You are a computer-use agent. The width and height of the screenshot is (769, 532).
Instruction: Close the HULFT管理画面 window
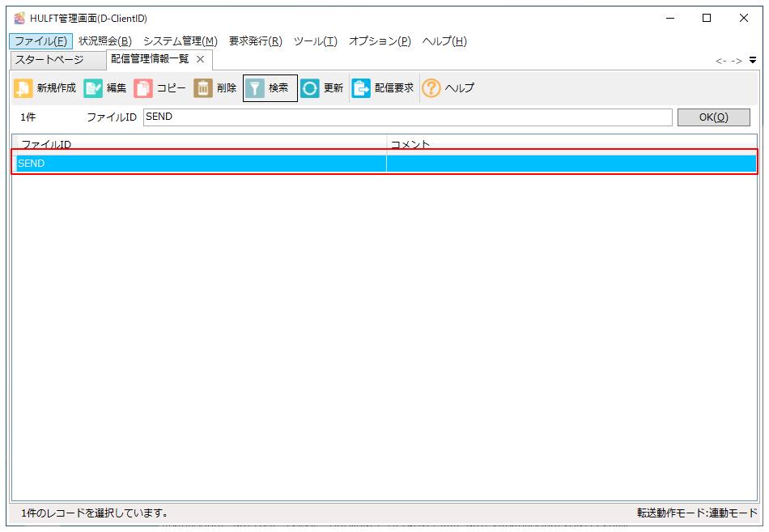743,18
